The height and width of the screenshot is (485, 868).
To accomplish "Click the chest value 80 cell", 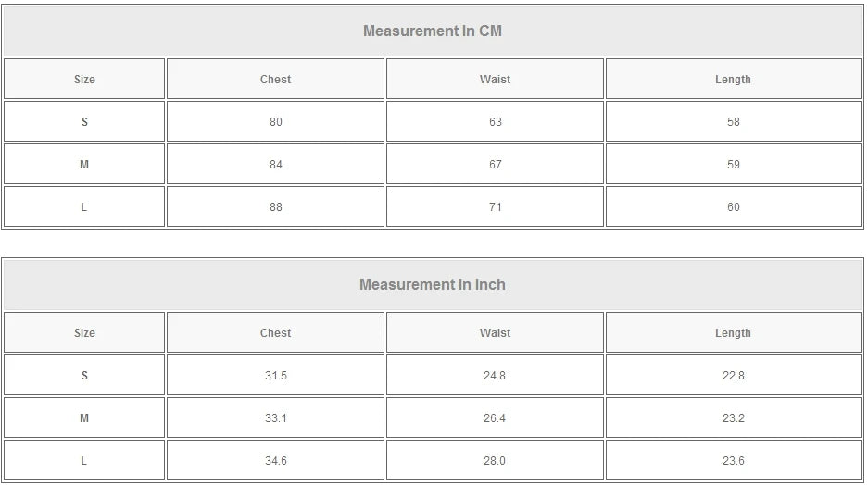I will pos(275,122).
